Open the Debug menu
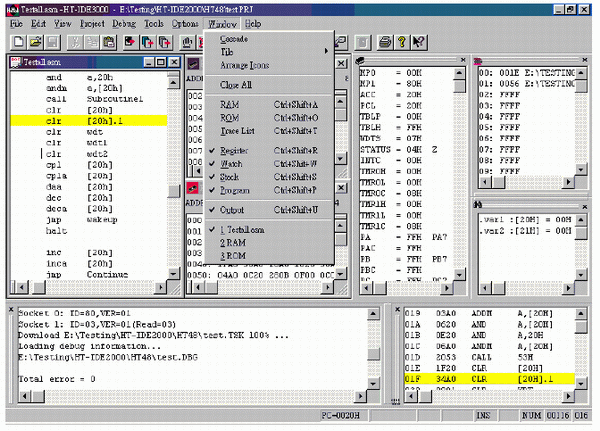 [124, 24]
